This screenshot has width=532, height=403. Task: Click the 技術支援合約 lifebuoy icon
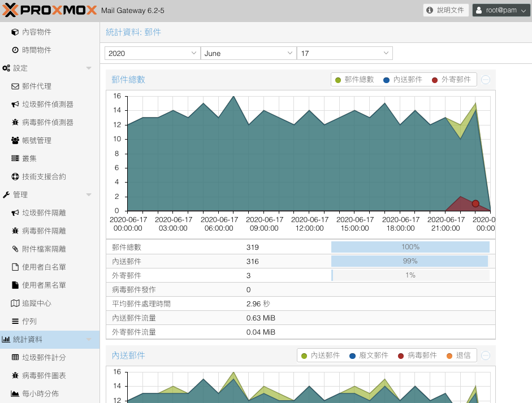15,177
